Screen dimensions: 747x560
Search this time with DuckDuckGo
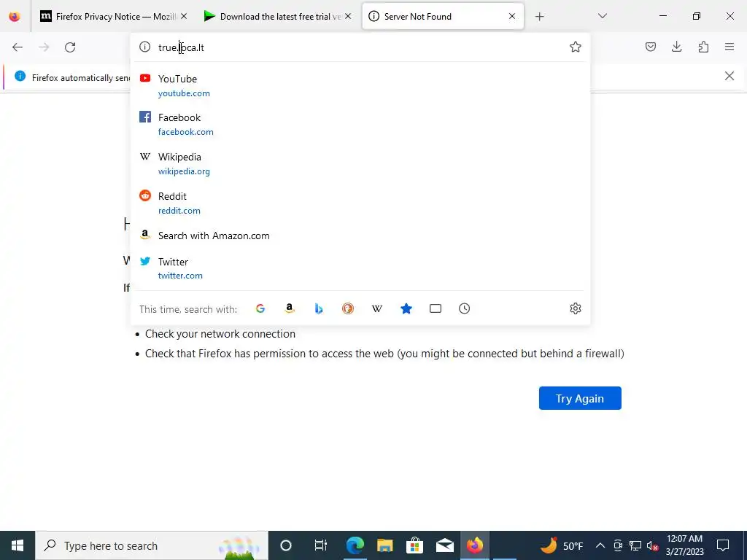pyautogui.click(x=348, y=308)
